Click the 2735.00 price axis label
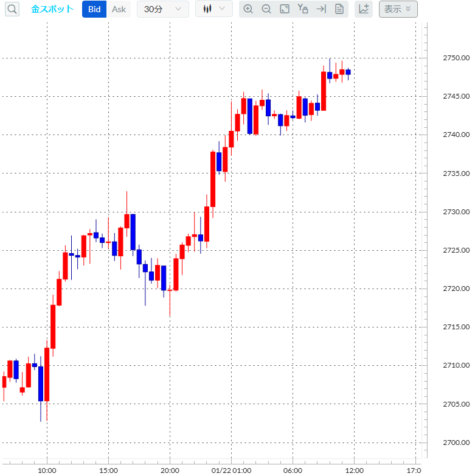Screen dimensions: 475x476 456,173
